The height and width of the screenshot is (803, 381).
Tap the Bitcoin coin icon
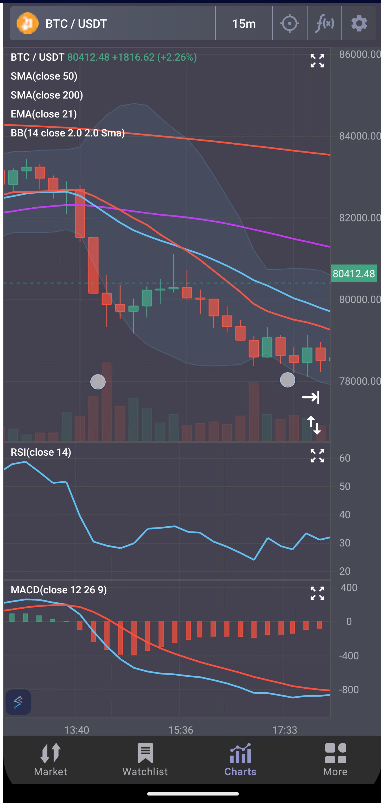pos(28,23)
